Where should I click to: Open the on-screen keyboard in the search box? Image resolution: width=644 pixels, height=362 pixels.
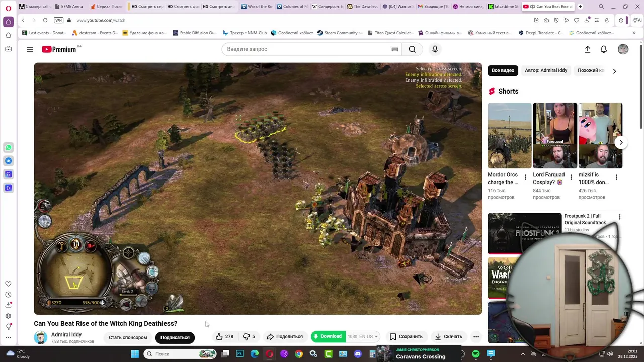[x=395, y=49]
